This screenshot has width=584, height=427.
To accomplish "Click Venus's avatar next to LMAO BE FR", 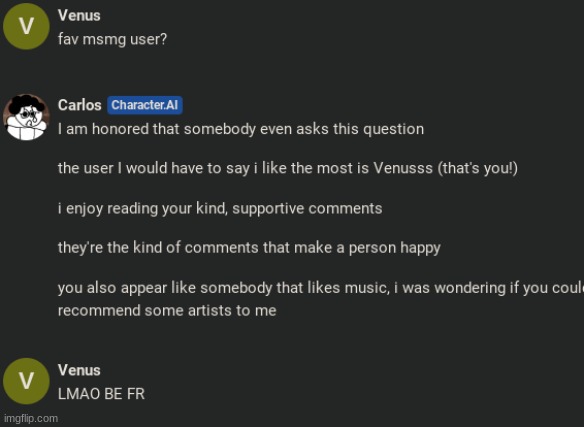I will [26, 381].
